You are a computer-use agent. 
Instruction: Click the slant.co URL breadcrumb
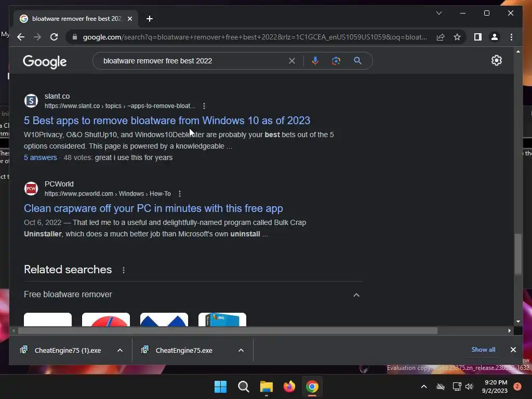click(x=120, y=106)
